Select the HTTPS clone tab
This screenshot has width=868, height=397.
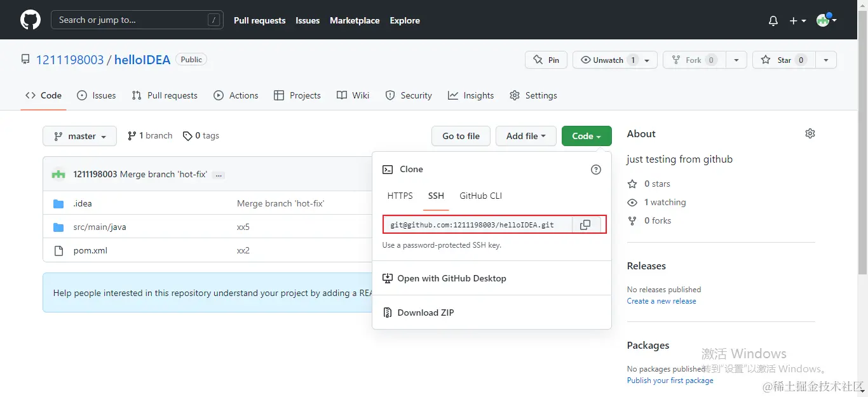[400, 196]
